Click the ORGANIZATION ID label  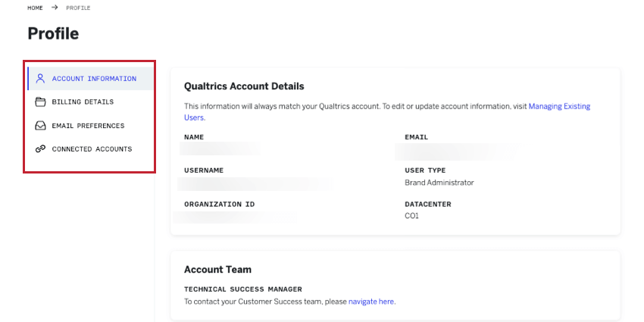coord(219,204)
